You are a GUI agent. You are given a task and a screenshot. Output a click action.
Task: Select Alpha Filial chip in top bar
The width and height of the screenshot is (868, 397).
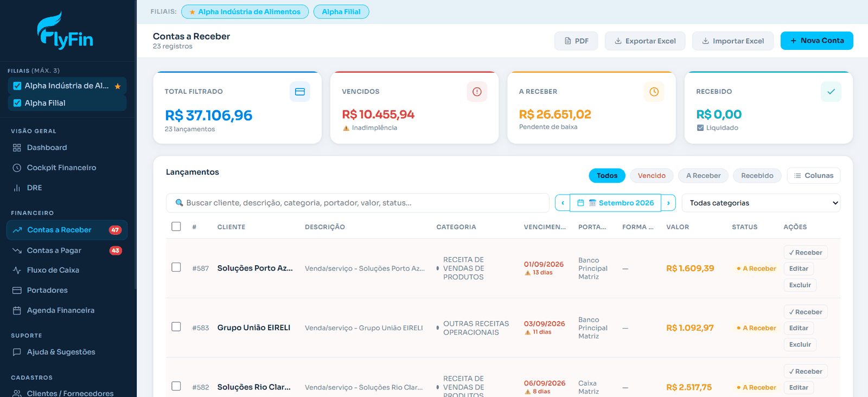click(x=341, y=12)
